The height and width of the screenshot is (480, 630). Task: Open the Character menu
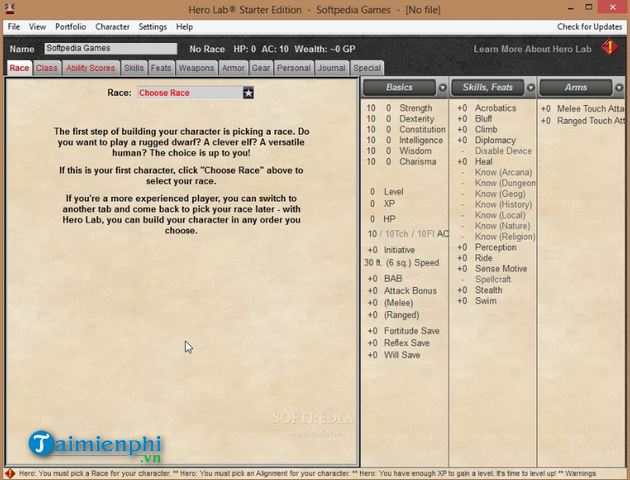tap(112, 27)
